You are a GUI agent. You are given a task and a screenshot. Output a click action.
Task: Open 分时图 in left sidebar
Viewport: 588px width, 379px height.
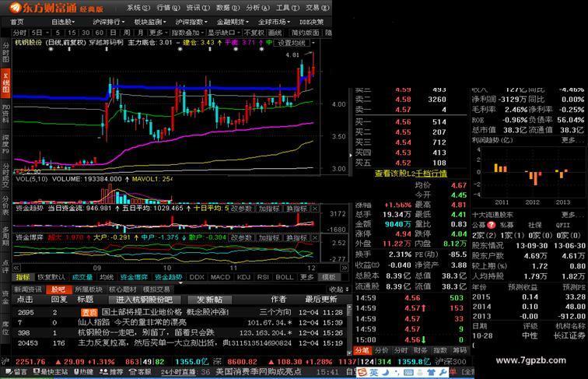tap(5, 53)
